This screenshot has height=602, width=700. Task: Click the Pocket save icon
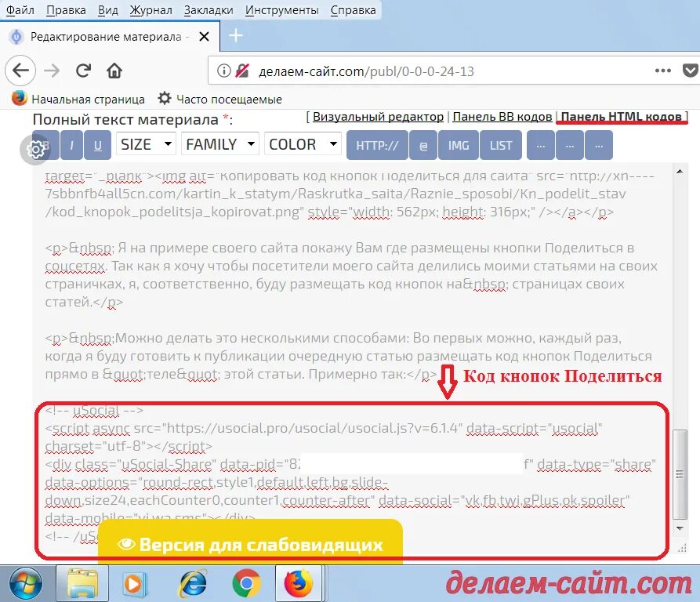click(x=690, y=71)
